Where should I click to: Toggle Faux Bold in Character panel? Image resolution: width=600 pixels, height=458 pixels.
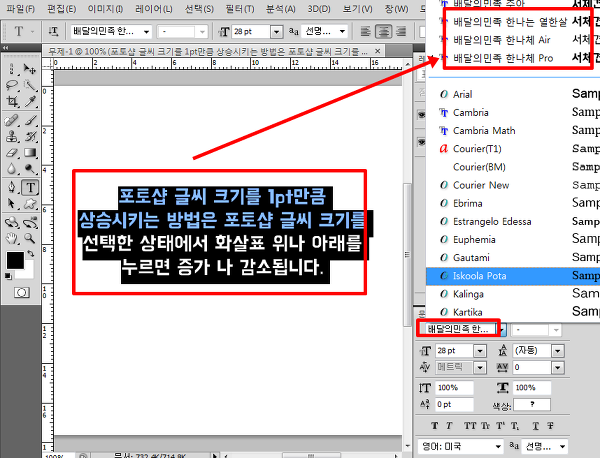(435, 426)
